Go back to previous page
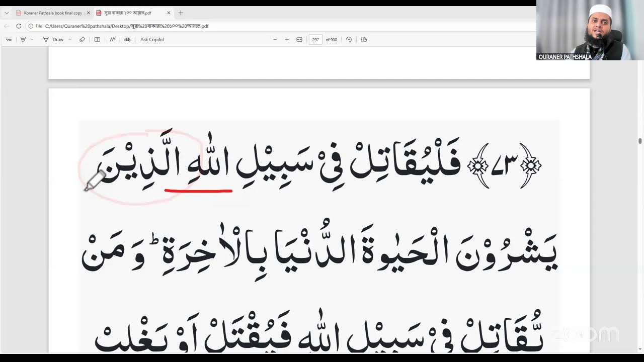644x362 pixels. coord(7,26)
